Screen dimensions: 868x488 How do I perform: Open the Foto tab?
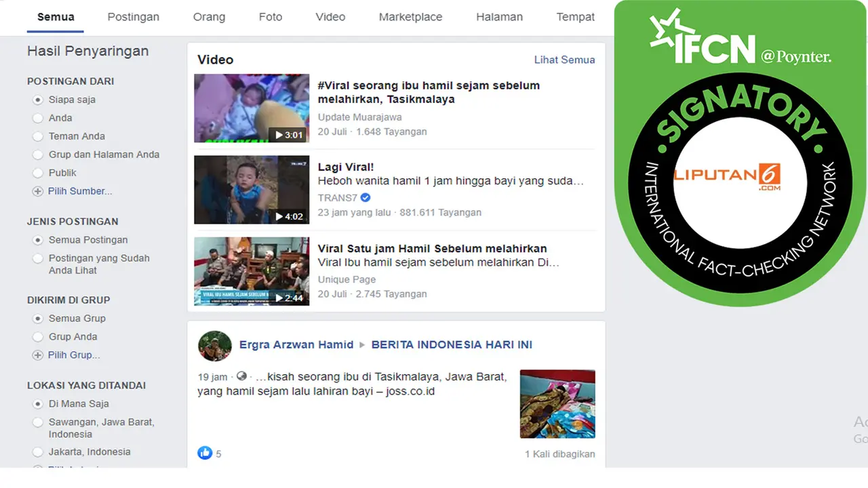(x=271, y=17)
